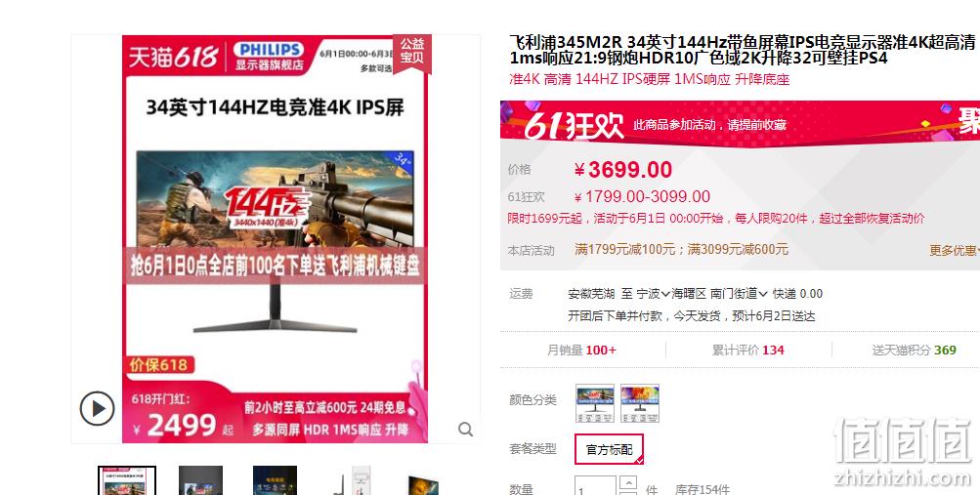This screenshot has height=495, width=980.
Task: Open the monitor stand side-view thumbnail
Action: [x=353, y=480]
